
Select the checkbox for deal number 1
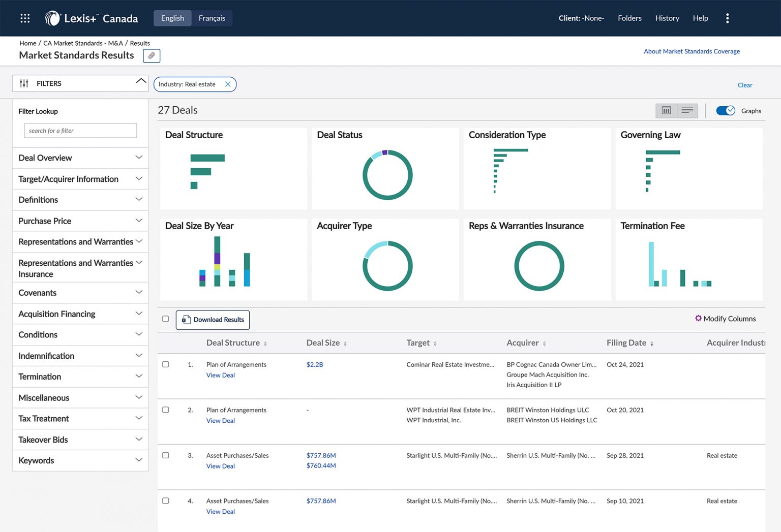pyautogui.click(x=165, y=364)
